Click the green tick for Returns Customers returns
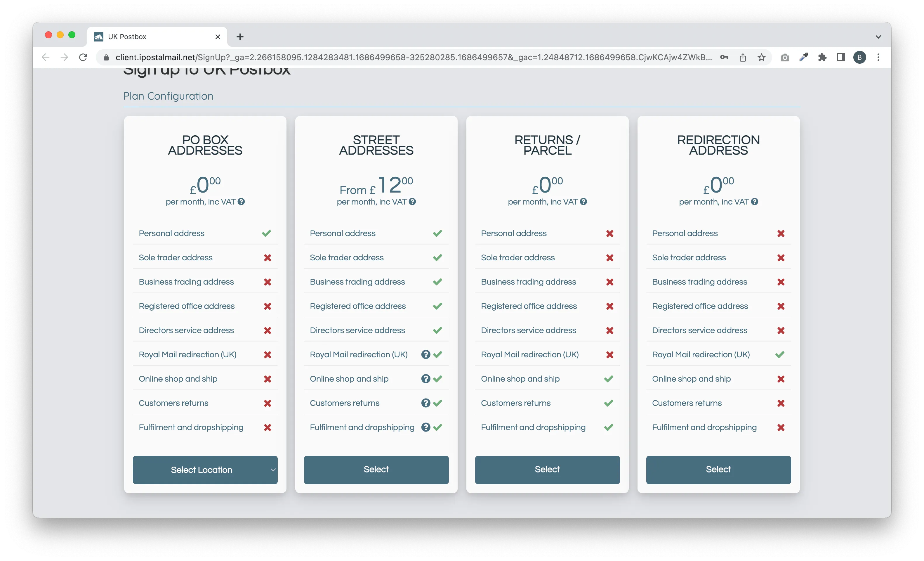 pos(609,403)
